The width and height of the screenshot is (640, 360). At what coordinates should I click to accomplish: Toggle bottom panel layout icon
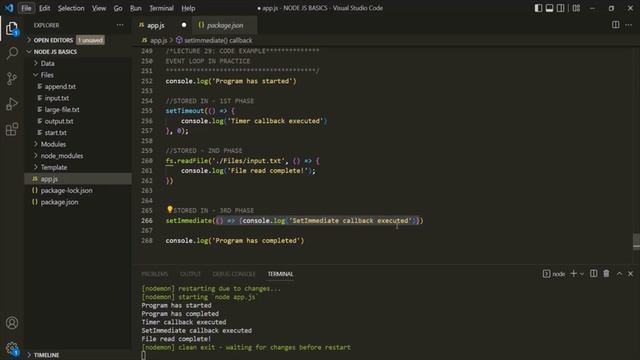[x=549, y=8]
